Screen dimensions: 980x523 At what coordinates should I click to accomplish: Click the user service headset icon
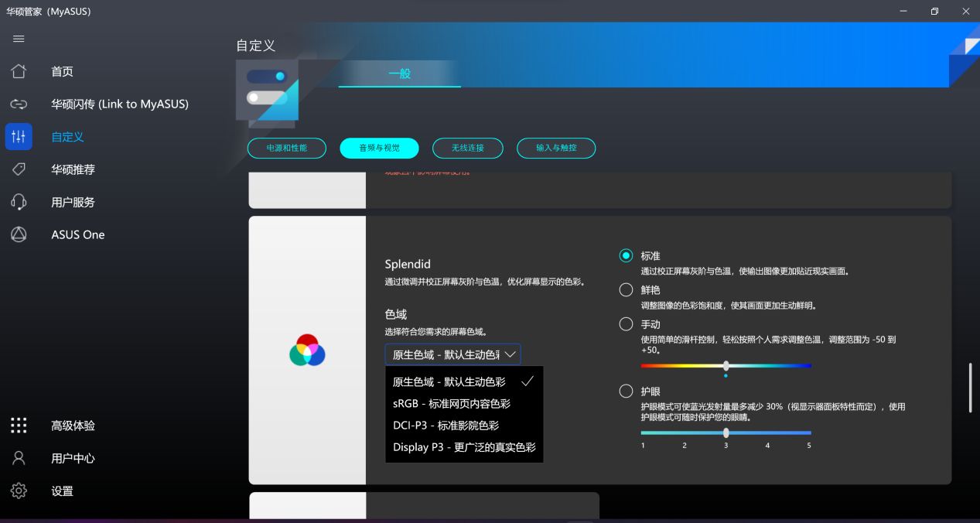coord(19,202)
